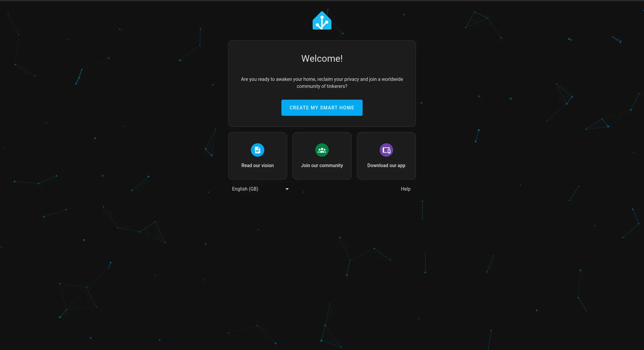644x350 pixels.
Task: Select the Join our community card
Action: [322, 156]
